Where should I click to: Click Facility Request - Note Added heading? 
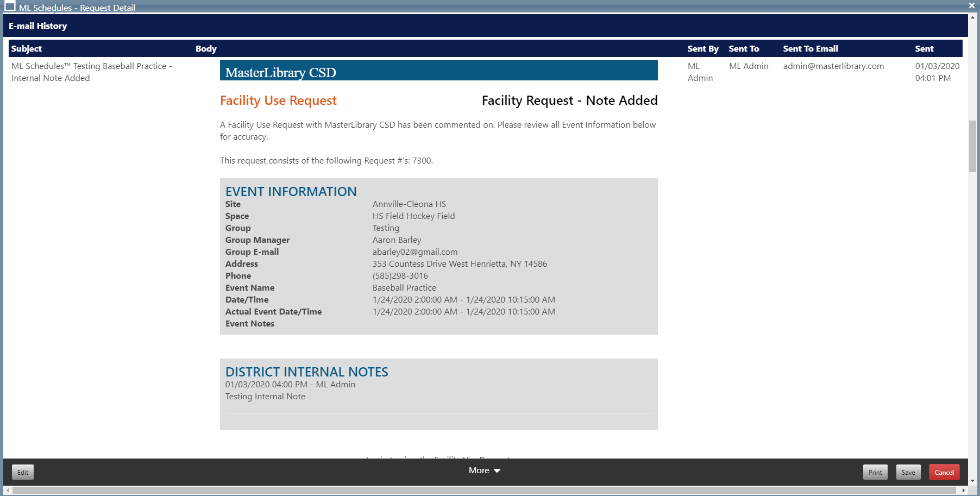[569, 101]
